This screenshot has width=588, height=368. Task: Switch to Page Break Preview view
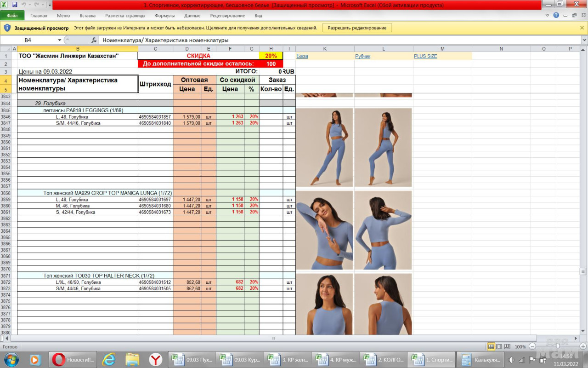click(x=507, y=346)
